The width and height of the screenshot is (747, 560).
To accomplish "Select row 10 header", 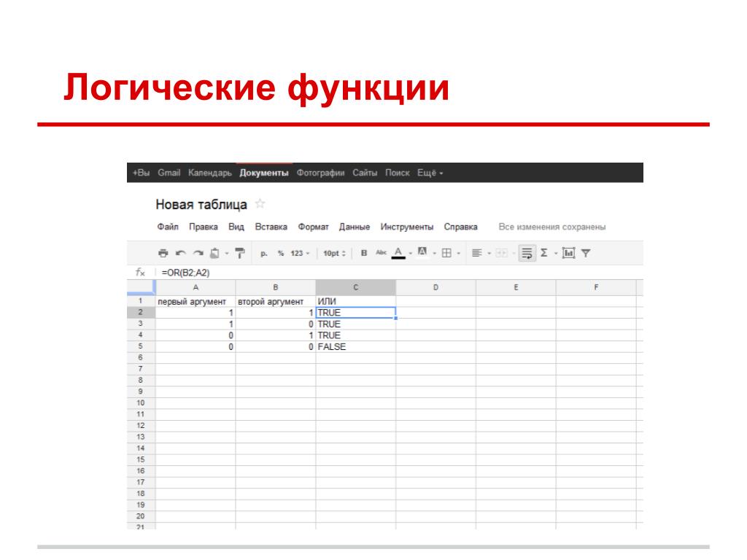I will (x=141, y=402).
